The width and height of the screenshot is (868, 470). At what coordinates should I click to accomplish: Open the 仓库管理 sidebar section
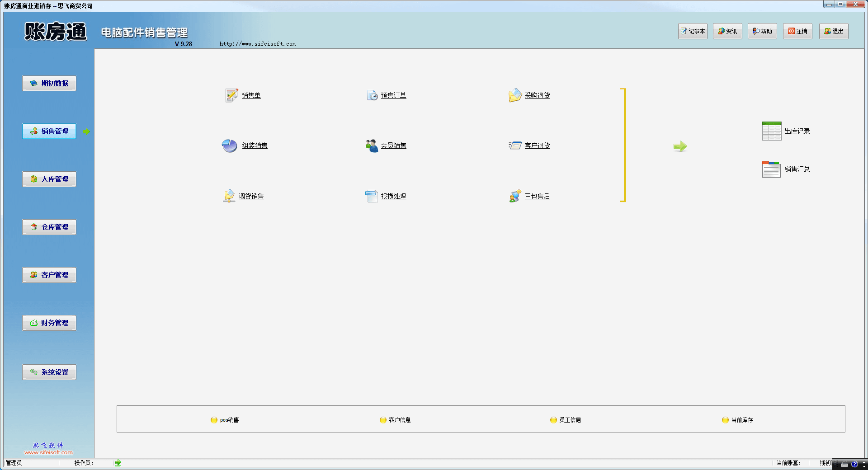(49, 227)
